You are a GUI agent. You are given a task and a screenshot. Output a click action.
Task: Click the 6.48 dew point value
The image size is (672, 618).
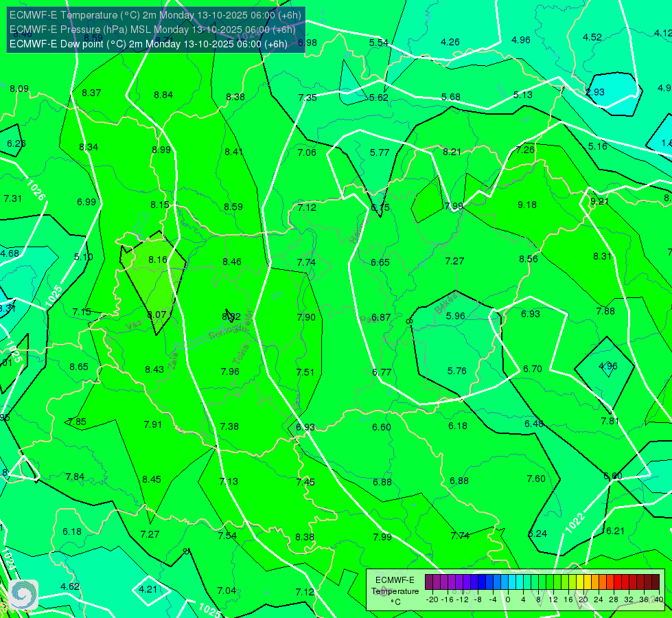click(x=534, y=424)
